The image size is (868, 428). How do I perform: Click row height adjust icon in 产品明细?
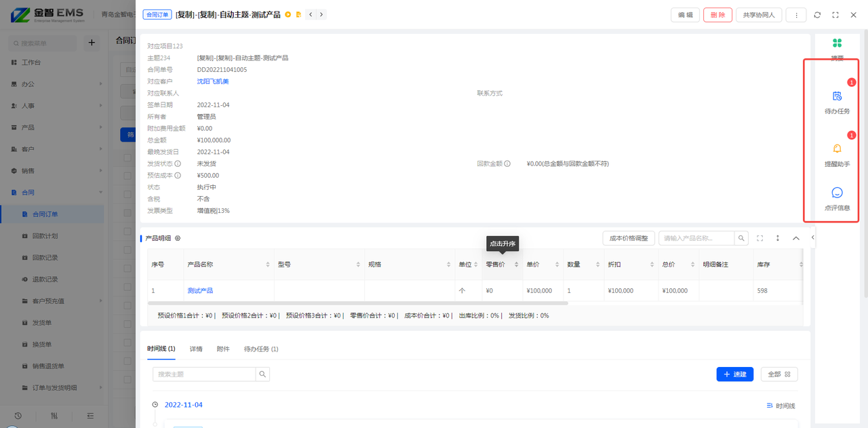click(x=778, y=238)
